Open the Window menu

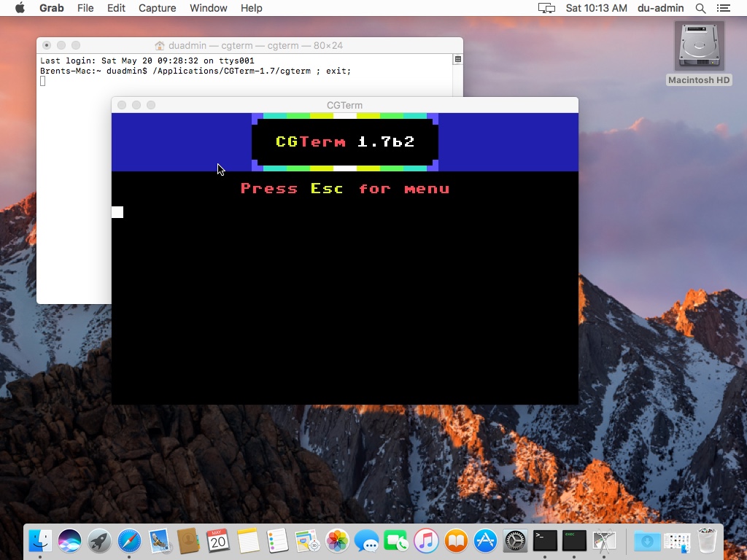(208, 8)
